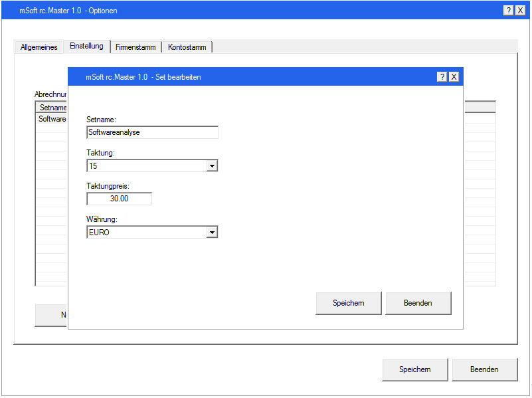The width and height of the screenshot is (532, 398).
Task: Open the Kontostamm tab
Action: tap(187, 47)
